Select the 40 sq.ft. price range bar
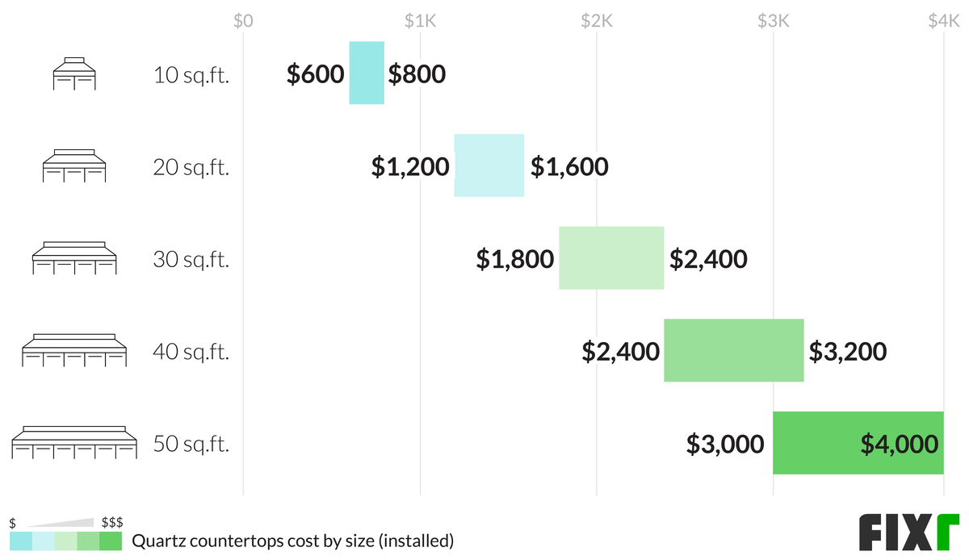 pyautogui.click(x=733, y=351)
